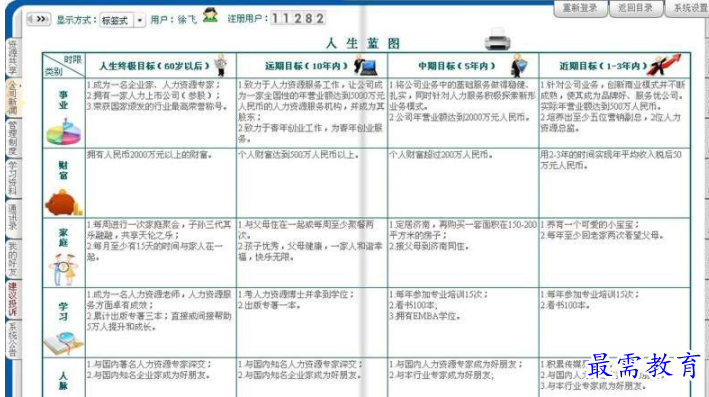This screenshot has height=397, width=709.
Task: Open the 资源共享 side tab
Action: pyautogui.click(x=13, y=57)
